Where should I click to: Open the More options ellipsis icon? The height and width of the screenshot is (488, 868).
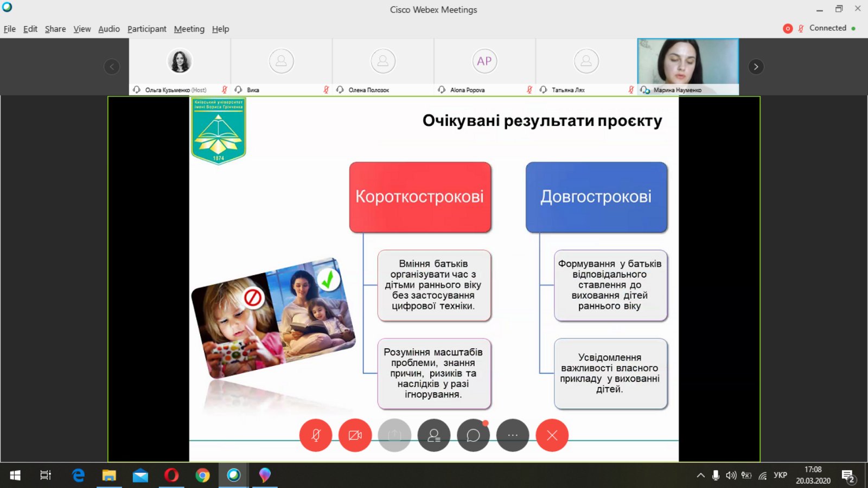point(513,435)
